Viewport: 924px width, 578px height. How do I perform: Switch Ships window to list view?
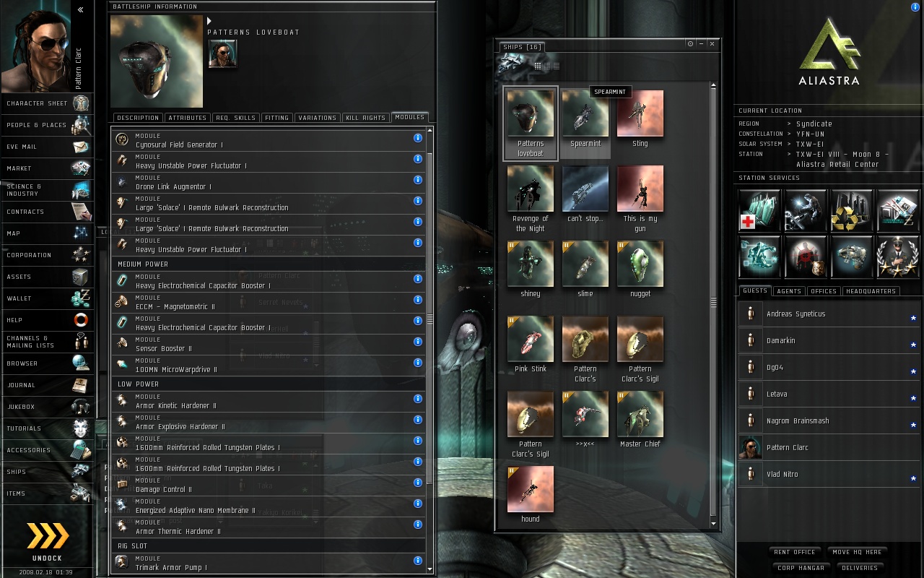(x=555, y=66)
